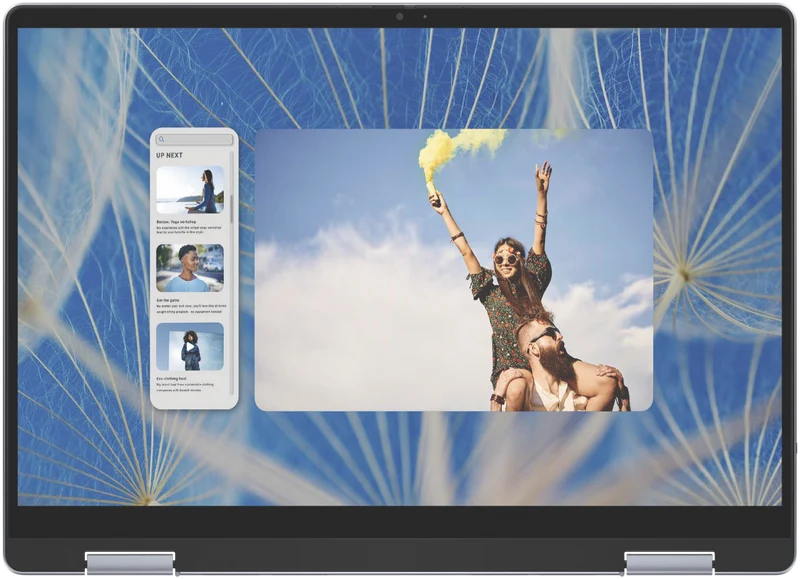This screenshot has height=579, width=800.
Task: Play the video on the Eco-clothing haul thumbnail
Action: click(190, 347)
